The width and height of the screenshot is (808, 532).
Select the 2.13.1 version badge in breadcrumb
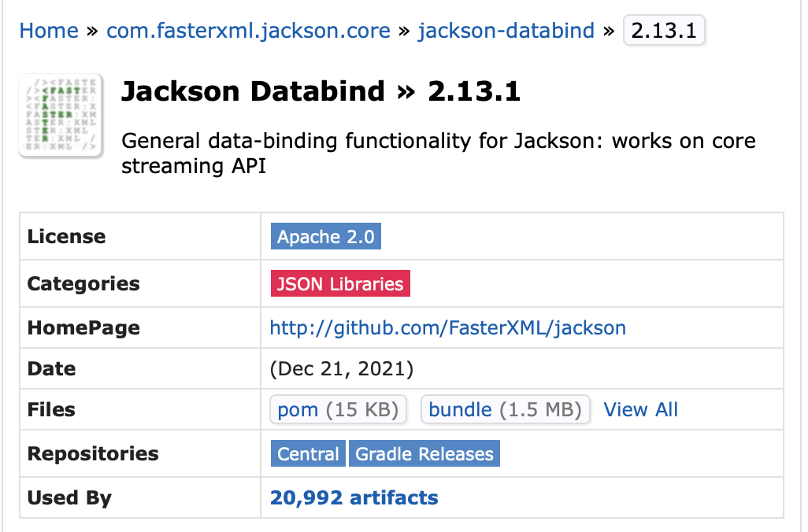[664, 31]
